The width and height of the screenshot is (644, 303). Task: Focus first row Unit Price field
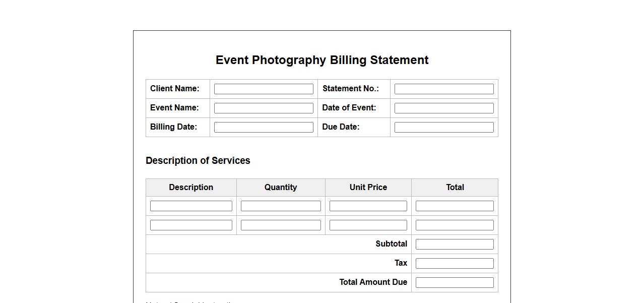(x=368, y=206)
